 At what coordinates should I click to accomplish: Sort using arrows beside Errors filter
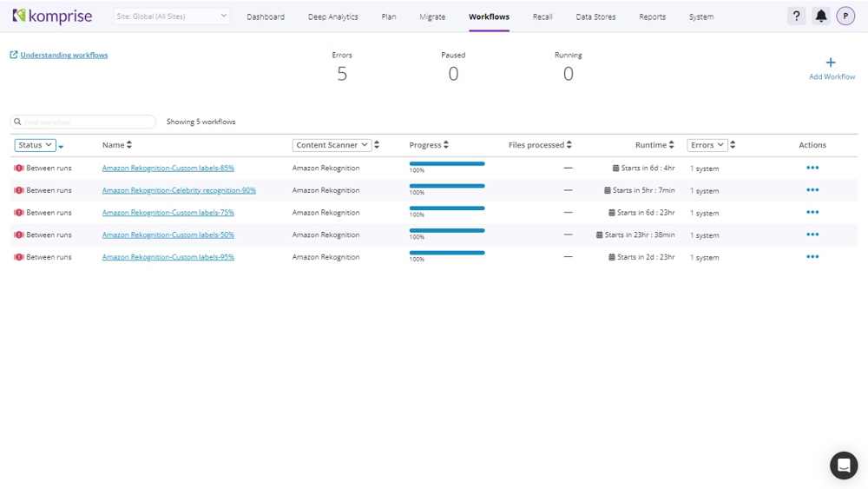733,144
